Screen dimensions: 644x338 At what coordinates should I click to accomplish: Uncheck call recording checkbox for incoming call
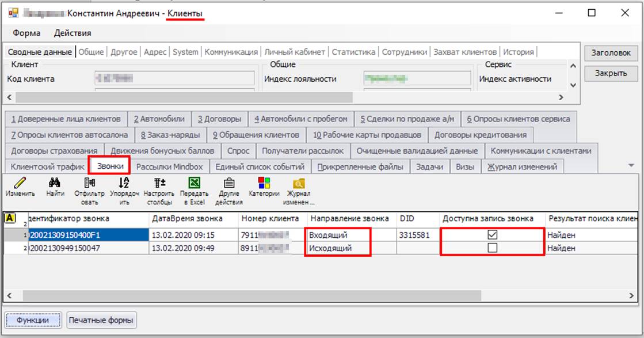[x=492, y=235]
